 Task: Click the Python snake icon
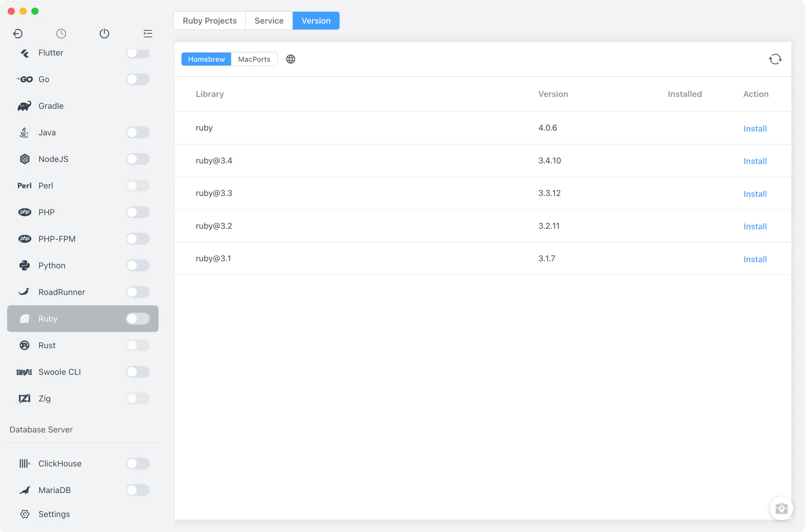pos(24,265)
